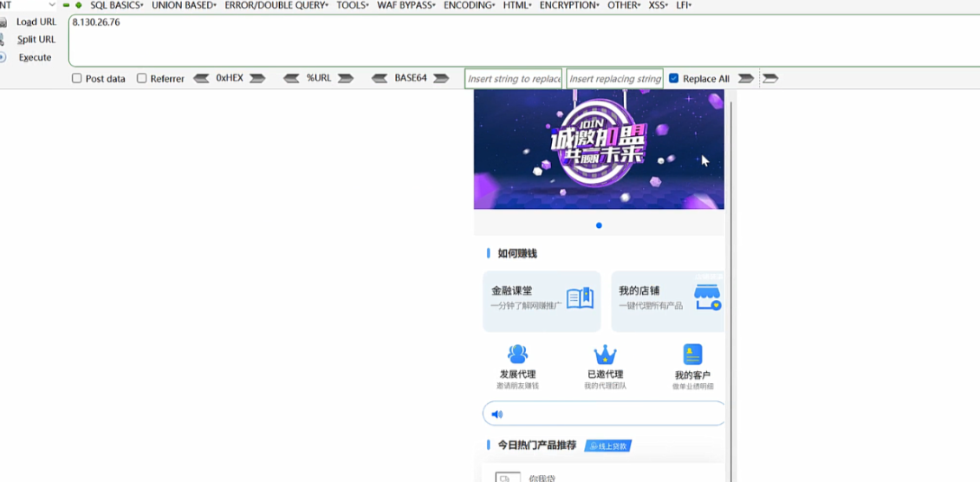Click the right arrow after %URL
The height and width of the screenshot is (482, 980).
[346, 78]
